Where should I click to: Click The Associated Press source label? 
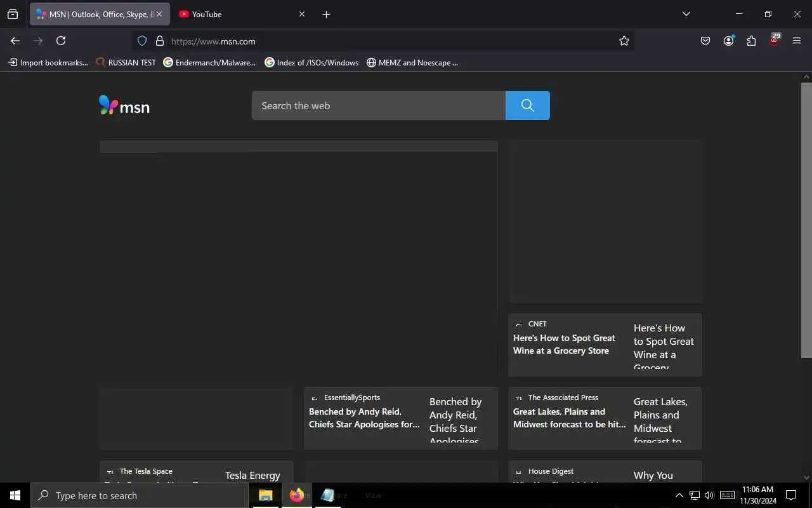(x=563, y=398)
